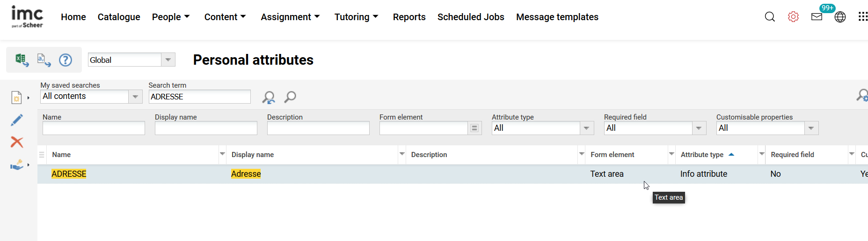Click the Excel export icon
This screenshot has height=241, width=868.
[x=22, y=60]
